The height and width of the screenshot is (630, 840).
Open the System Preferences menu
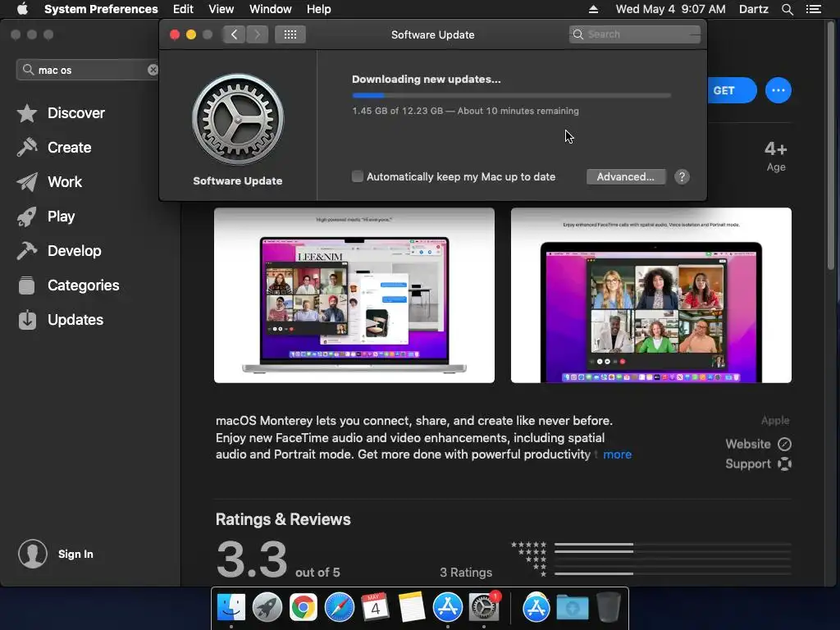pyautogui.click(x=101, y=9)
